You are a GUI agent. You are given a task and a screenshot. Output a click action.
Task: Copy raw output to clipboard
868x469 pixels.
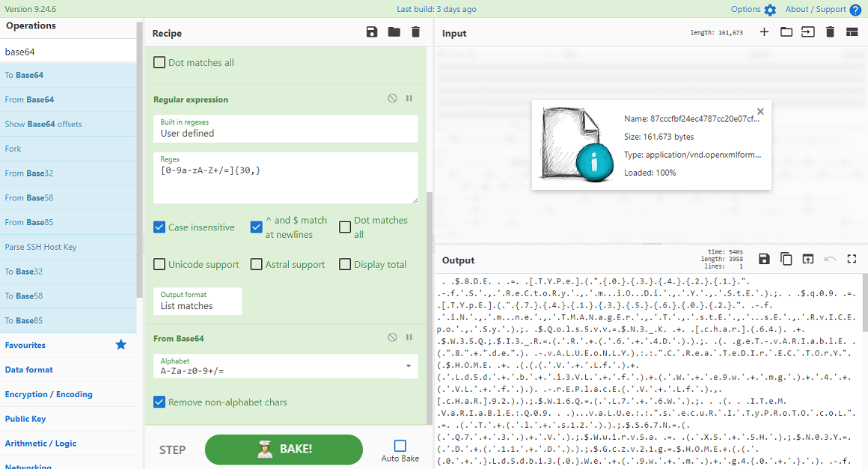[x=786, y=259]
